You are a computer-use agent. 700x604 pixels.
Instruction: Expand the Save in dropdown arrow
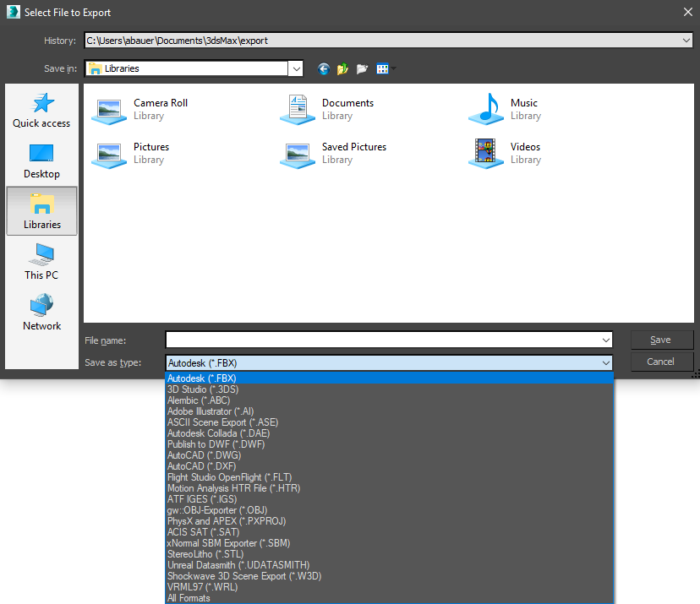point(296,68)
